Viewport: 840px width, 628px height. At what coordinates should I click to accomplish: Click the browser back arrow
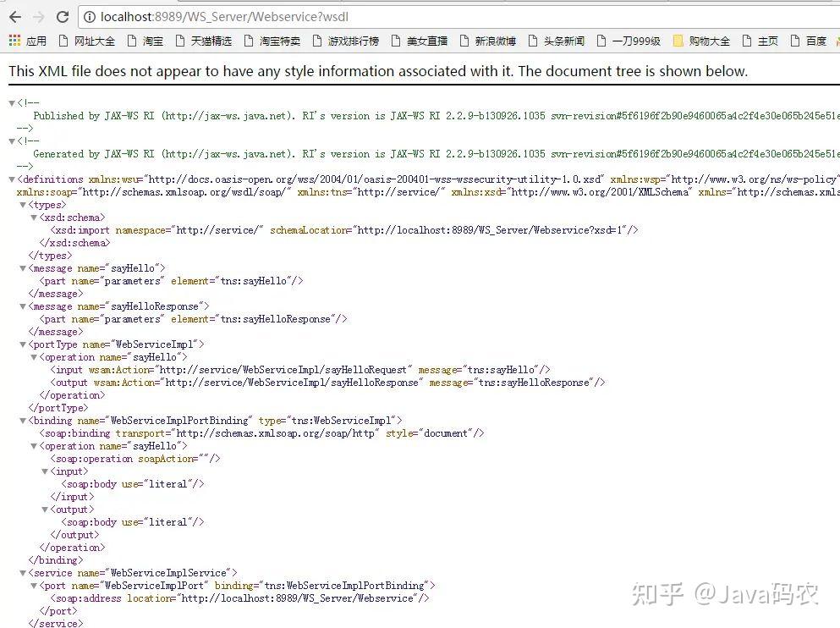(x=14, y=15)
